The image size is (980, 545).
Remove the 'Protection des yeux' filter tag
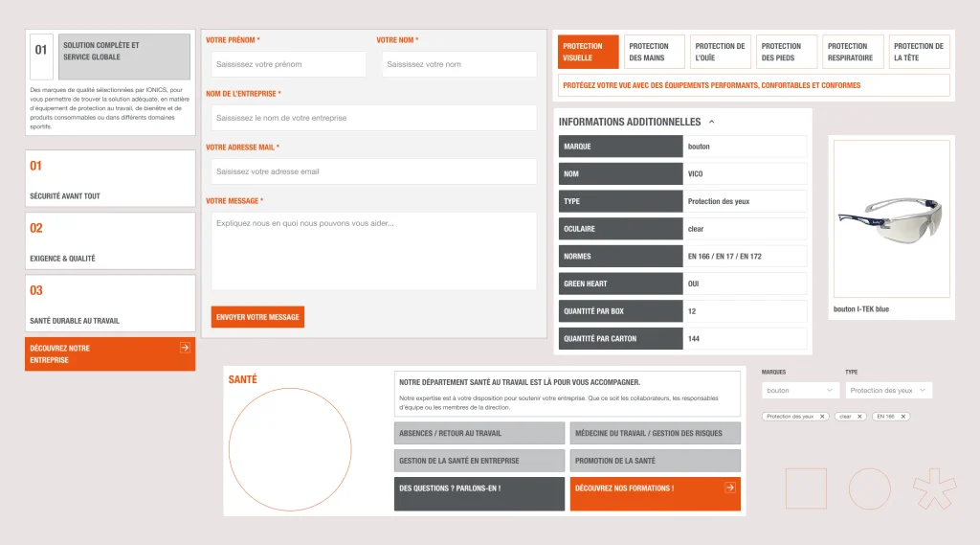pos(822,416)
